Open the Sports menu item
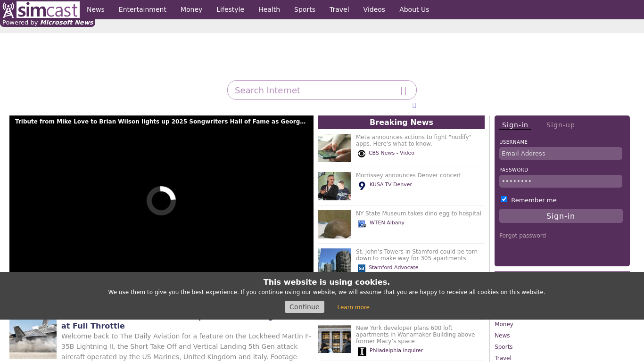 click(305, 9)
